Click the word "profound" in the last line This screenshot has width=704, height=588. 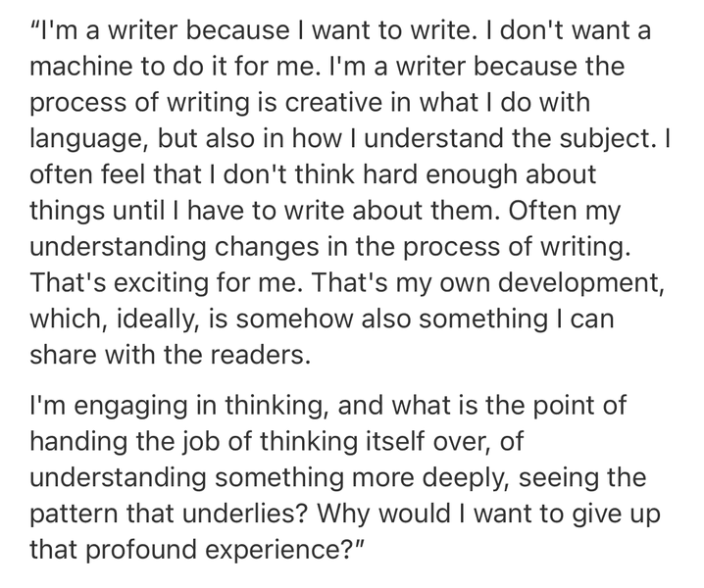coord(142,551)
